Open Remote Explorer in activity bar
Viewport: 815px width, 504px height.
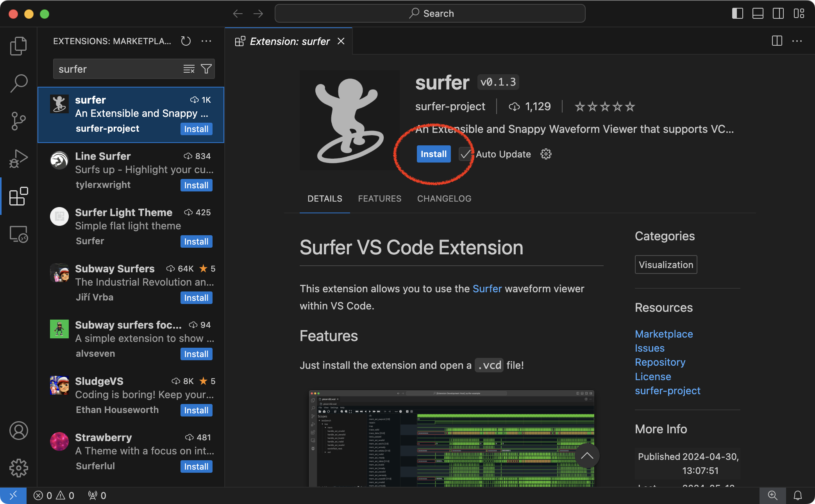click(x=18, y=234)
